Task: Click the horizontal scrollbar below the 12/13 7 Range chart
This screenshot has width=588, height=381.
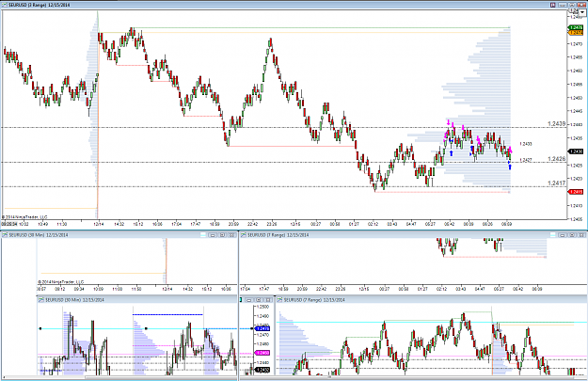Action: tap(413, 377)
